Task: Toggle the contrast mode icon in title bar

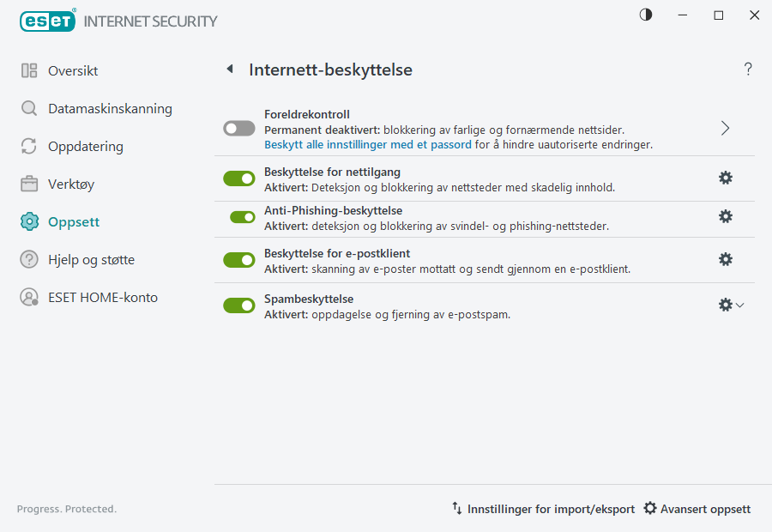Action: (x=645, y=15)
